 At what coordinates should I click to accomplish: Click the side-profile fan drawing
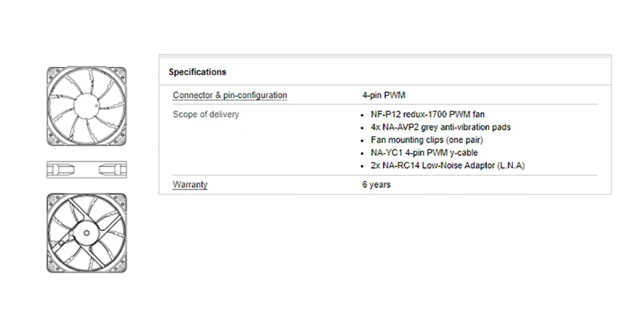pyautogui.click(x=87, y=169)
